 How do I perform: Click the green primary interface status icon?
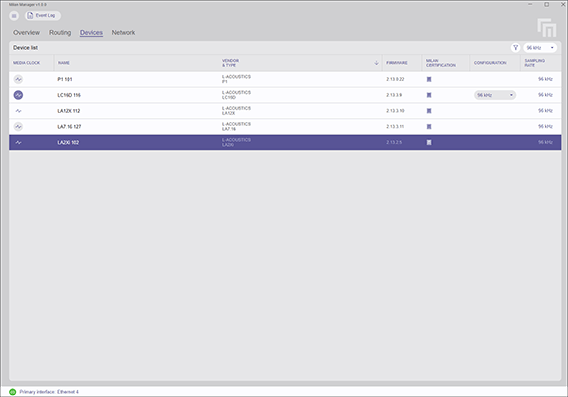pos(13,392)
